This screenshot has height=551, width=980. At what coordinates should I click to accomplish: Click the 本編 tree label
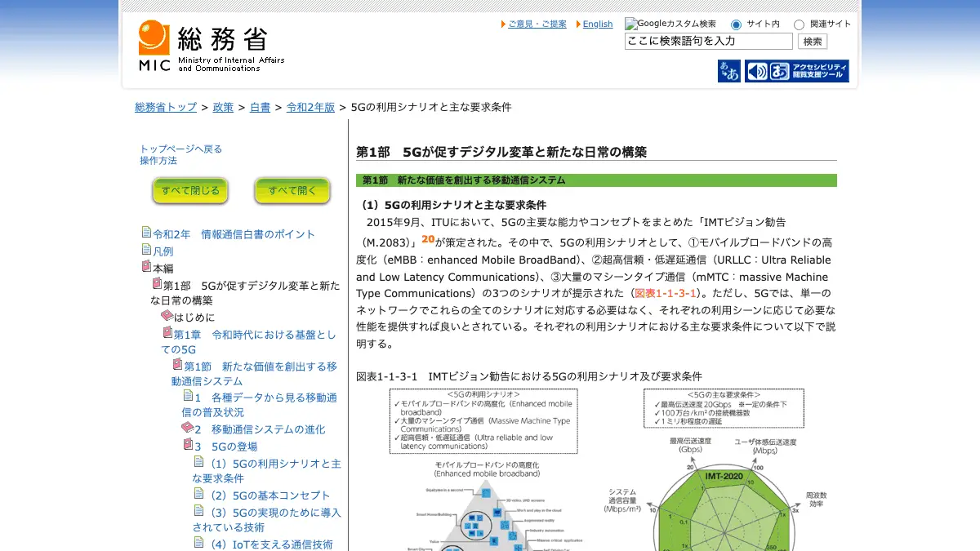click(x=163, y=269)
